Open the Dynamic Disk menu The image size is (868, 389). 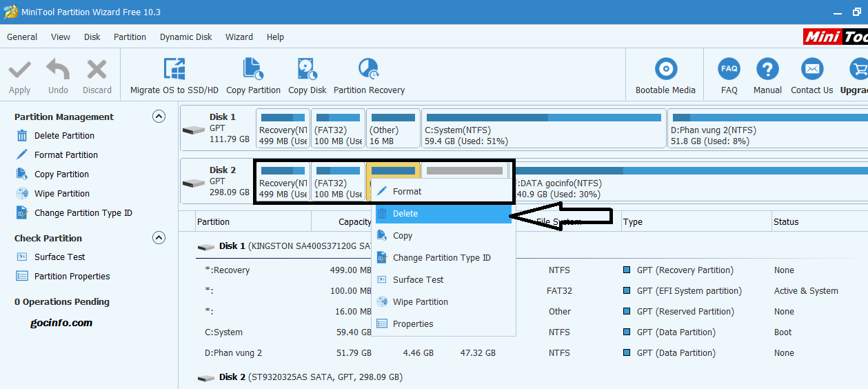pos(185,37)
